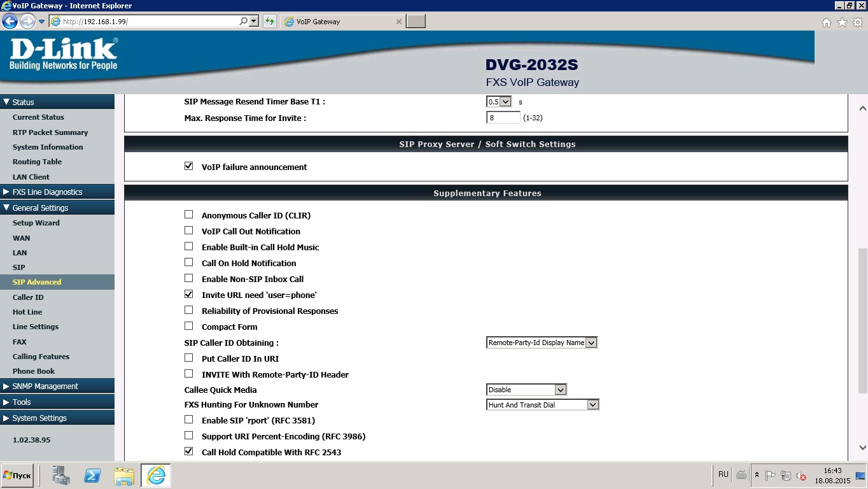Launch PowerShell from the taskbar
868x489 pixels.
pyautogui.click(x=93, y=476)
